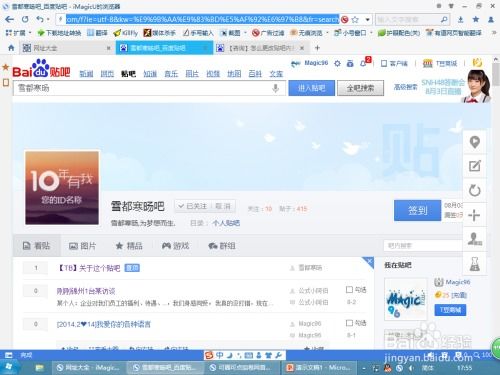Click the iGlfly extension icon

(126, 33)
